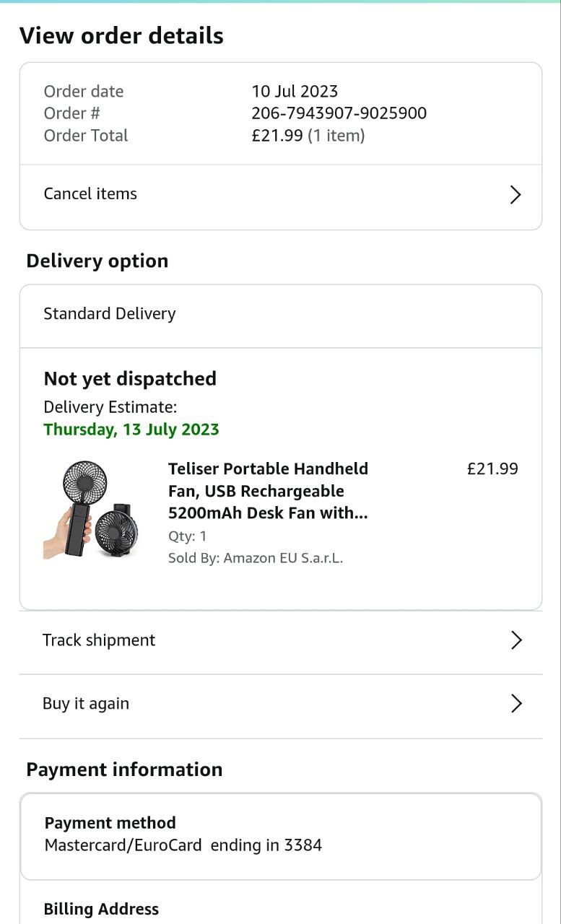Screen dimensions: 561x924
Task: Select the Mastercard/EuroCard ending in 3384 line
Action: pos(183,845)
